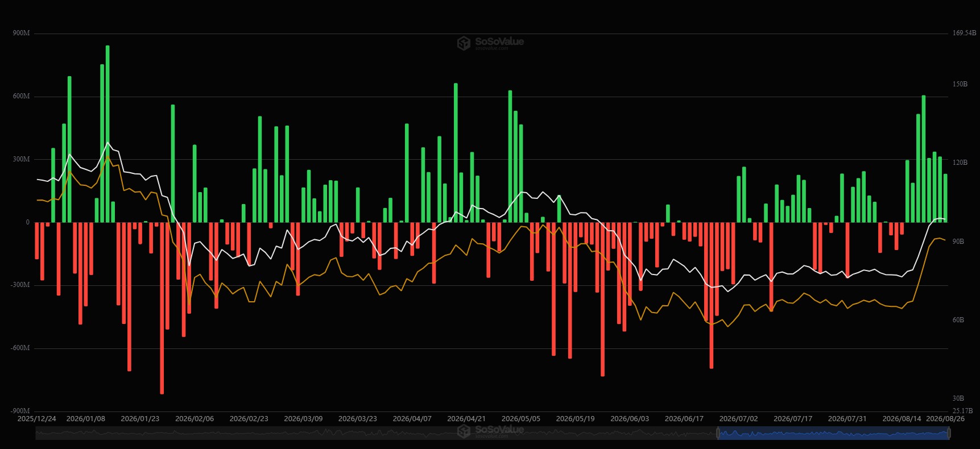
Task: Click the right handle of the date range slider
Action: [949, 434]
